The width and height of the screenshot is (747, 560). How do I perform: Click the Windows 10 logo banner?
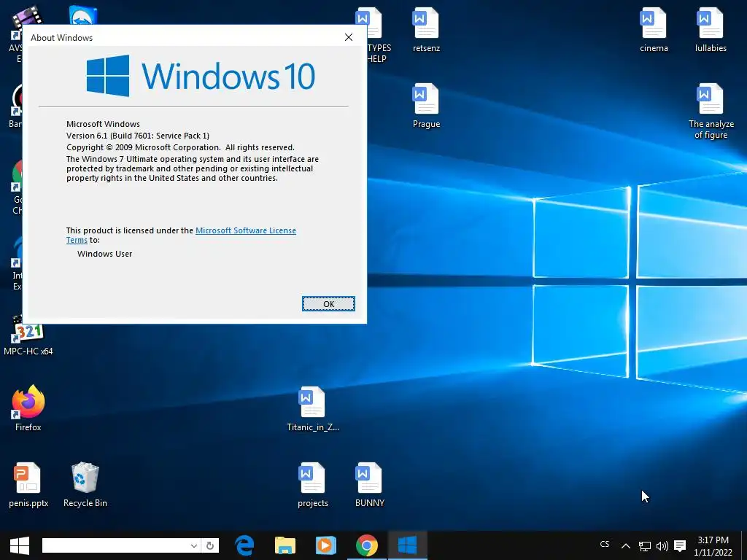(201, 76)
